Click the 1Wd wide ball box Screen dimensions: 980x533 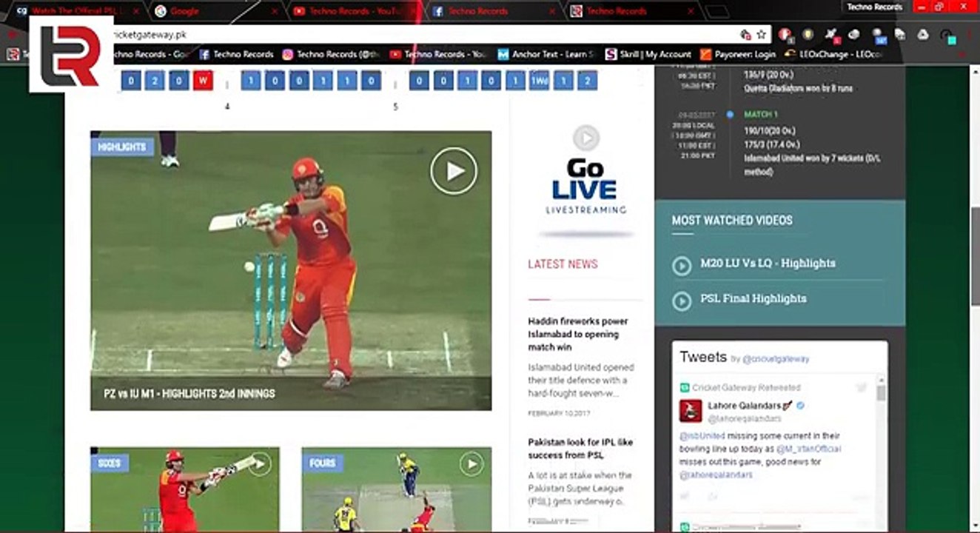coord(539,80)
